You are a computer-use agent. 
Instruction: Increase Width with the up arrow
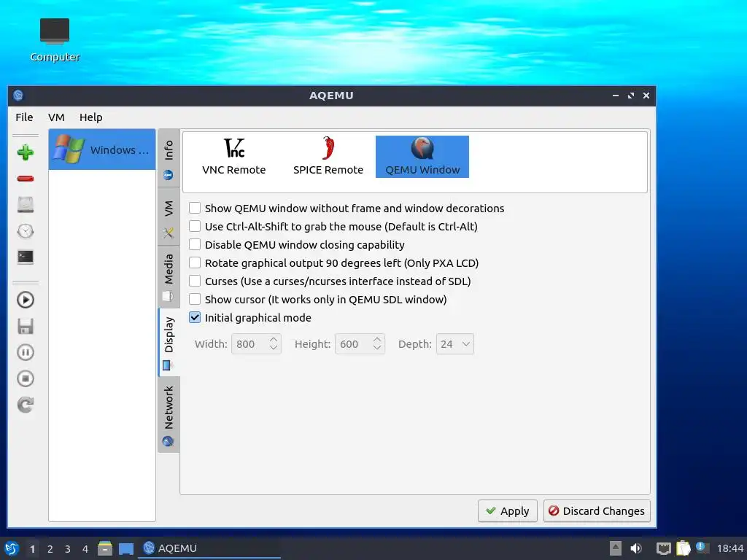(274, 340)
